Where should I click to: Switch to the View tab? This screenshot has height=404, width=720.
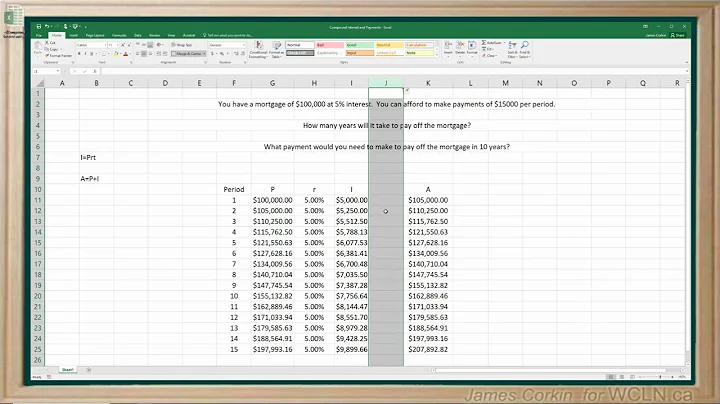[x=171, y=35]
